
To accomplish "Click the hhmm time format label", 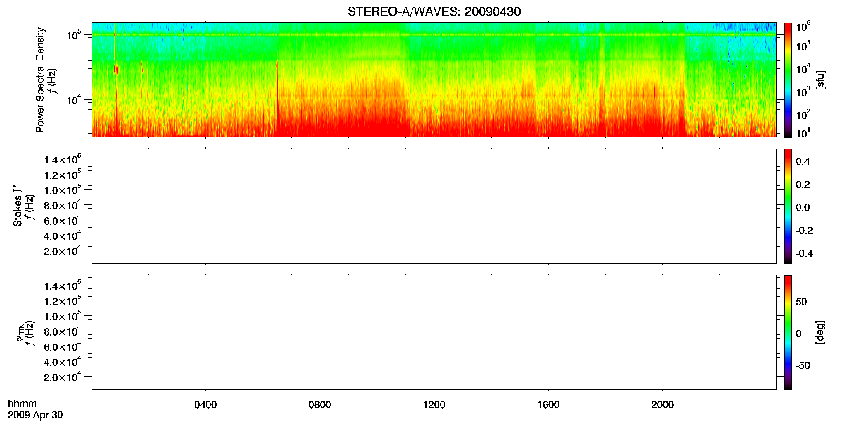I will (x=22, y=404).
